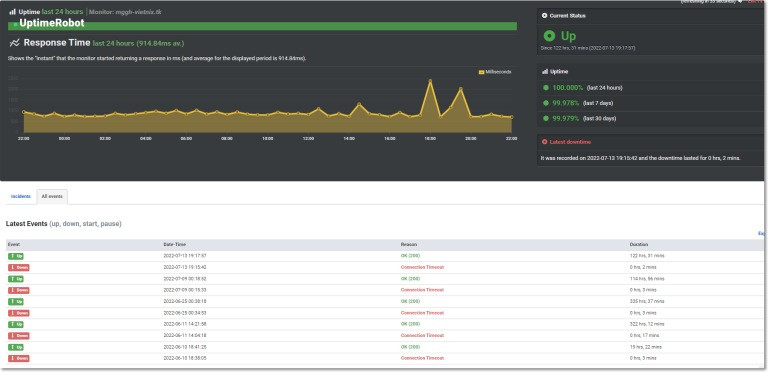768x372 pixels.
Task: Click the 2022-06-25 00:38:18 date cell
Action: (x=185, y=302)
